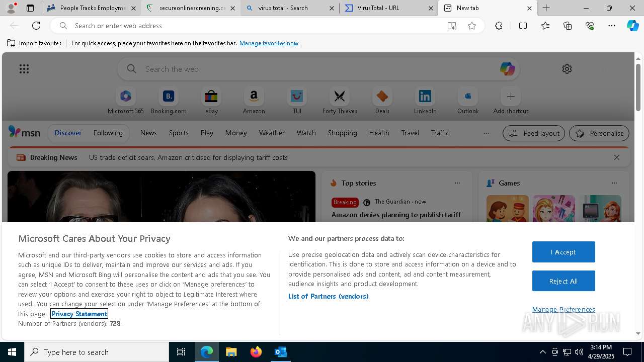
Task: Switch to People Tracks Employment tab
Action: tap(92, 8)
